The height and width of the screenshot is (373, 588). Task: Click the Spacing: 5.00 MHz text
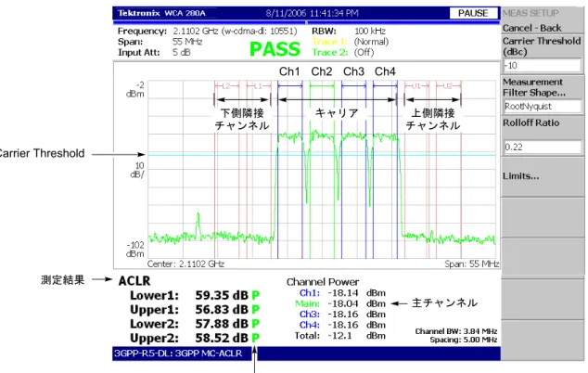point(464,340)
